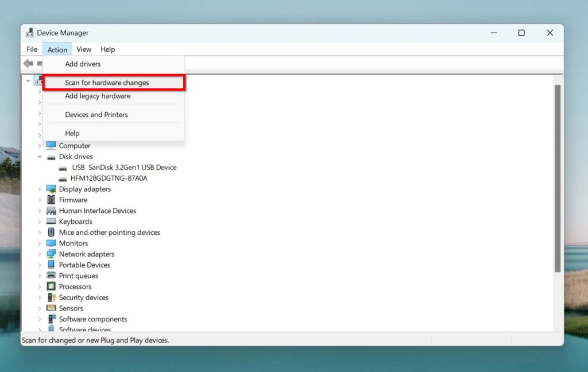Click the back navigation arrow
The height and width of the screenshot is (372, 588).
click(28, 63)
